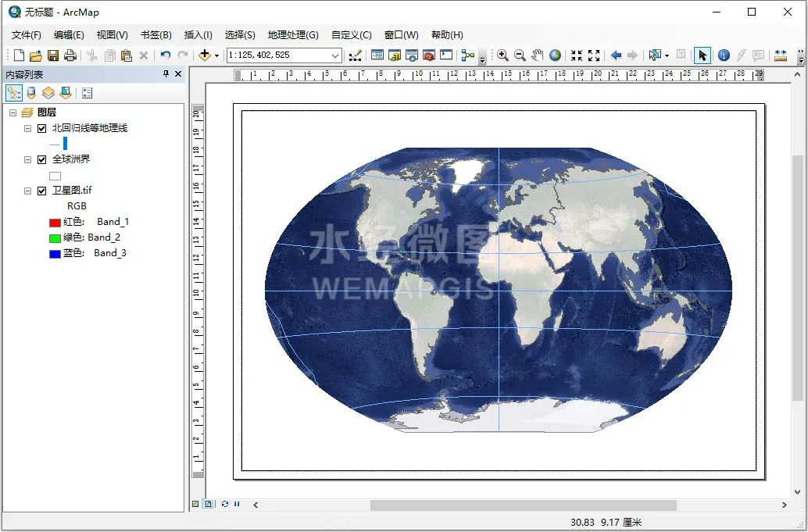The width and height of the screenshot is (808, 532).
Task: Select the Select Elements arrow tool
Action: coord(703,55)
